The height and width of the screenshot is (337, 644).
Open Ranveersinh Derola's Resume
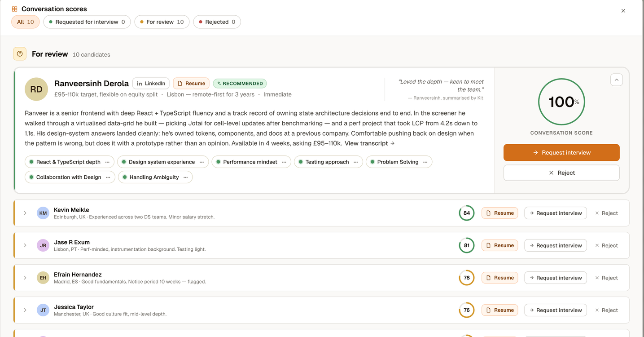[x=191, y=83]
